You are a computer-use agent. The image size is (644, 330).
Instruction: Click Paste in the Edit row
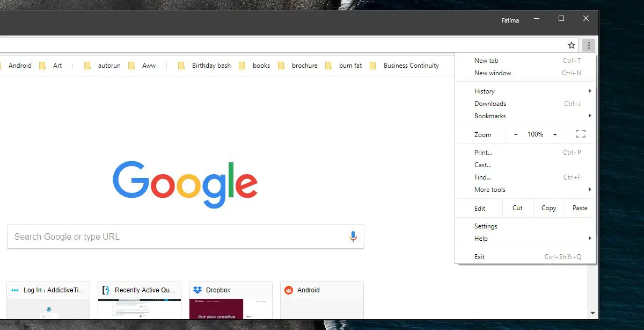tap(580, 208)
